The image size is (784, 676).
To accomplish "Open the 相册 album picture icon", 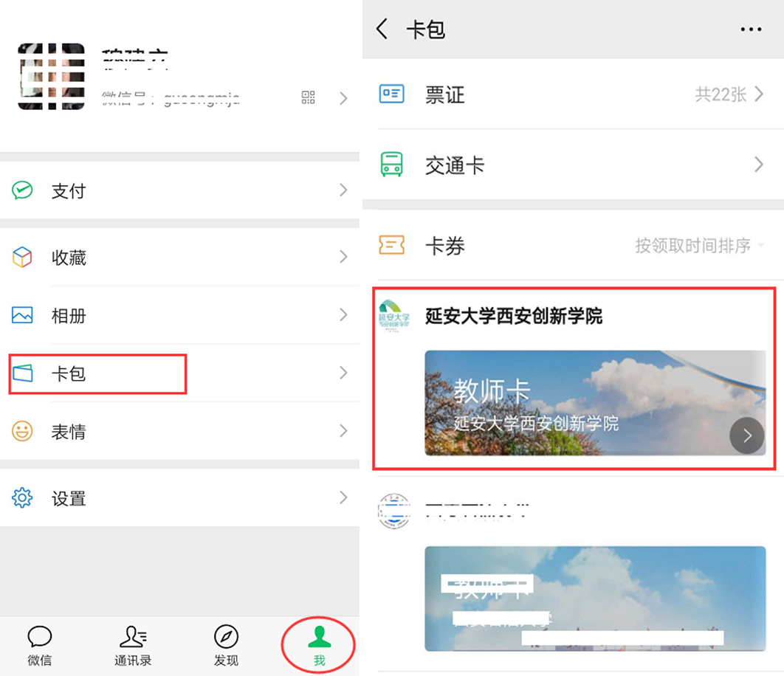I will pyautogui.click(x=22, y=315).
